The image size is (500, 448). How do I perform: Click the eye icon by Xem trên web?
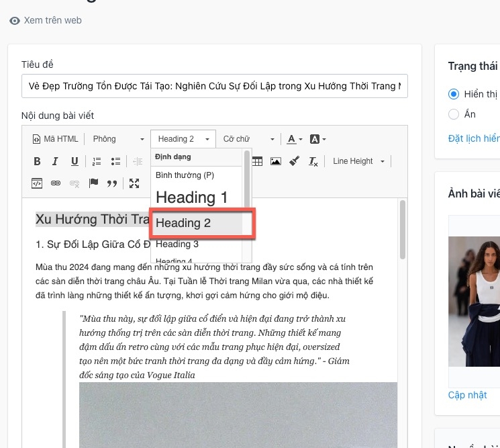(15, 21)
